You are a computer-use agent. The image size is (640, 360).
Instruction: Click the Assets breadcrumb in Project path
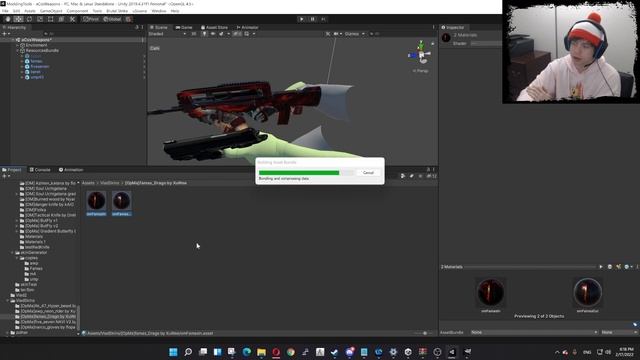[88, 183]
